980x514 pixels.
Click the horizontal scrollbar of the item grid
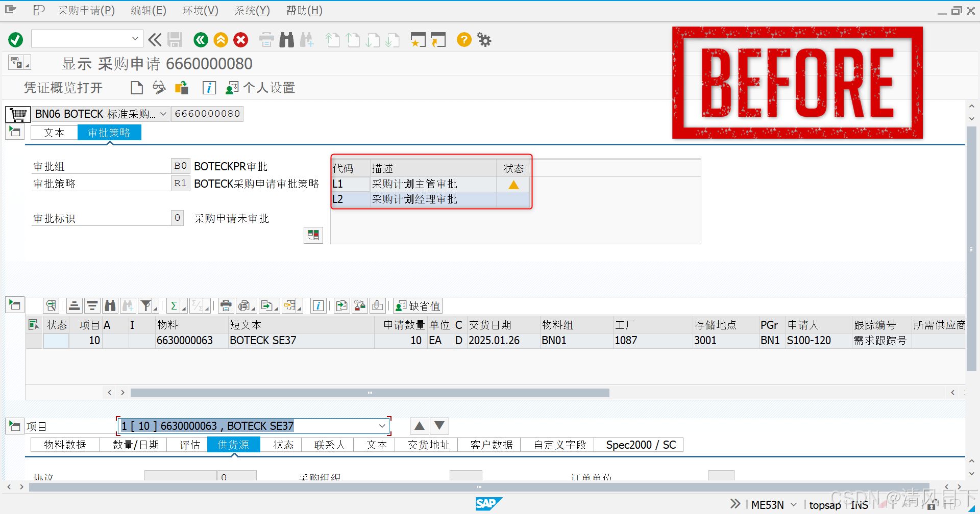370,393
